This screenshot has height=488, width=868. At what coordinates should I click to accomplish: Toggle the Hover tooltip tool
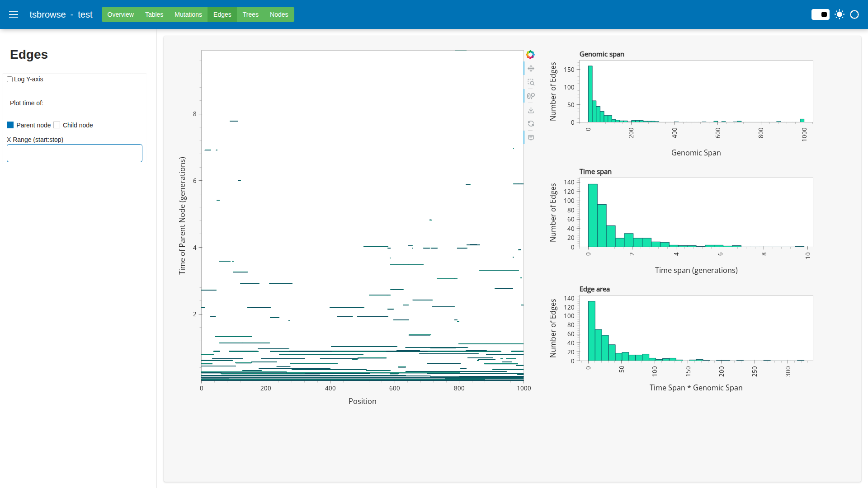tap(531, 138)
